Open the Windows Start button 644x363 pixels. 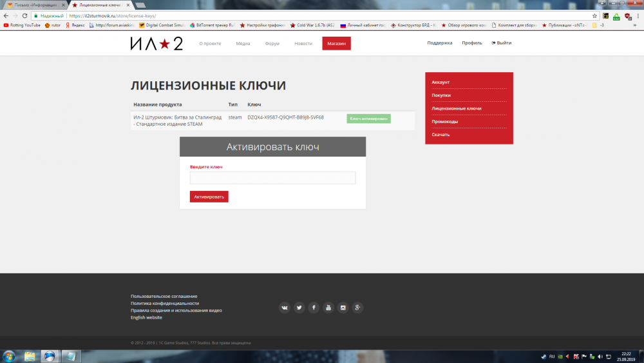[9, 356]
